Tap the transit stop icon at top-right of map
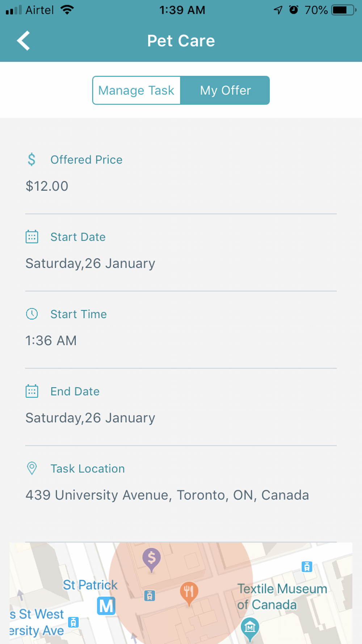This screenshot has height=644, width=362. 307,566
